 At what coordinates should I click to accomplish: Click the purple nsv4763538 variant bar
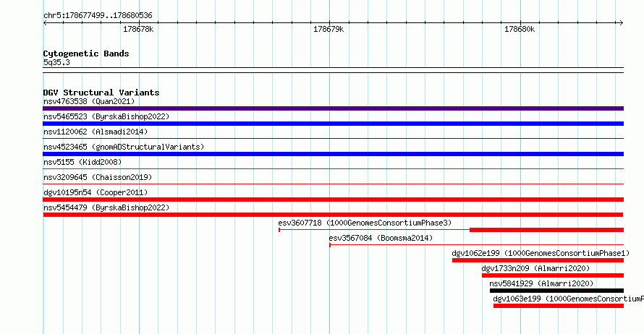333,108
